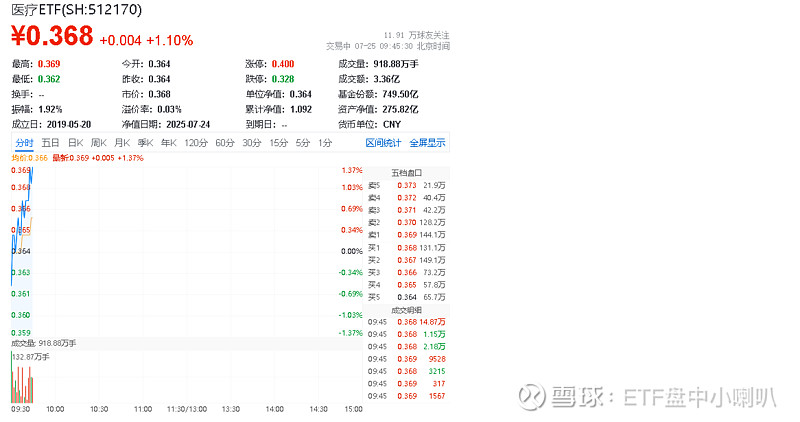800x422 pixels.
Task: Click the 买1 row at 0.368
Action: click(x=407, y=247)
